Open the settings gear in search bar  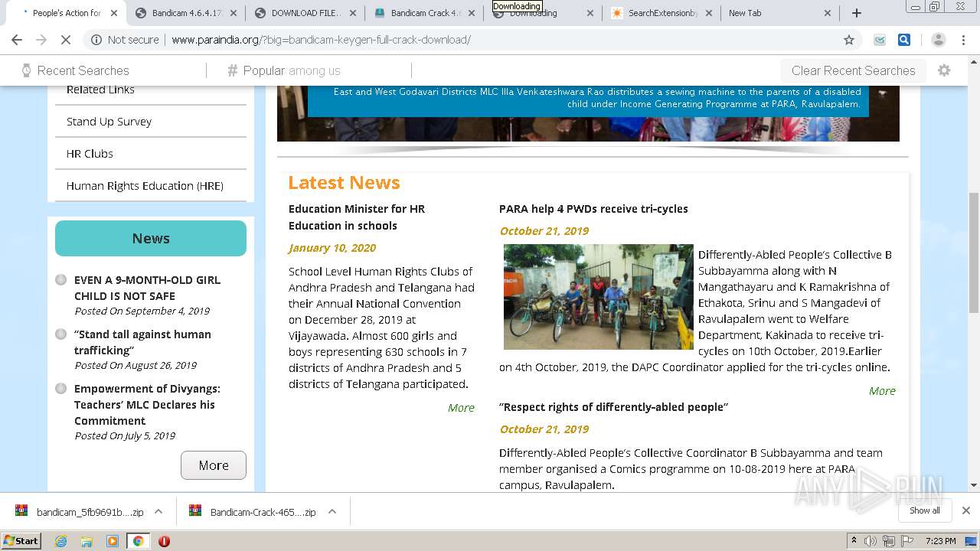point(944,70)
